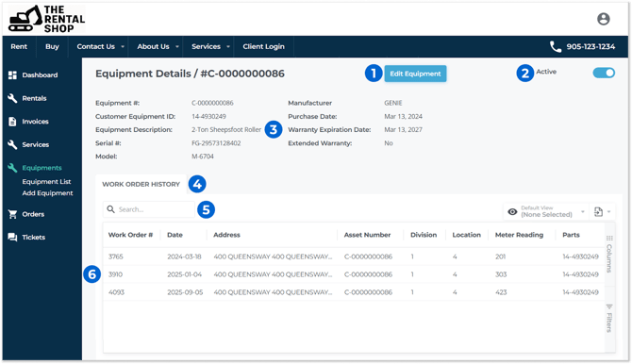Toggle the Active equipment switch

604,73
